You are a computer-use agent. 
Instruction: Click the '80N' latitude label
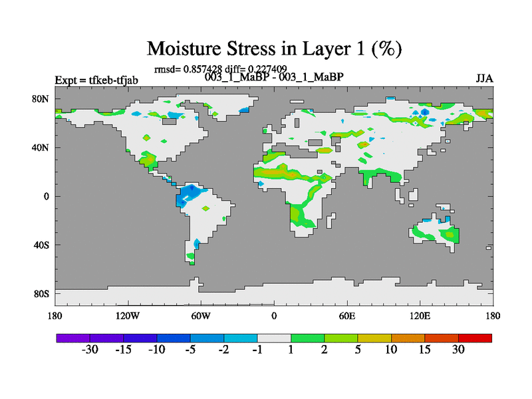pyautogui.click(x=41, y=98)
